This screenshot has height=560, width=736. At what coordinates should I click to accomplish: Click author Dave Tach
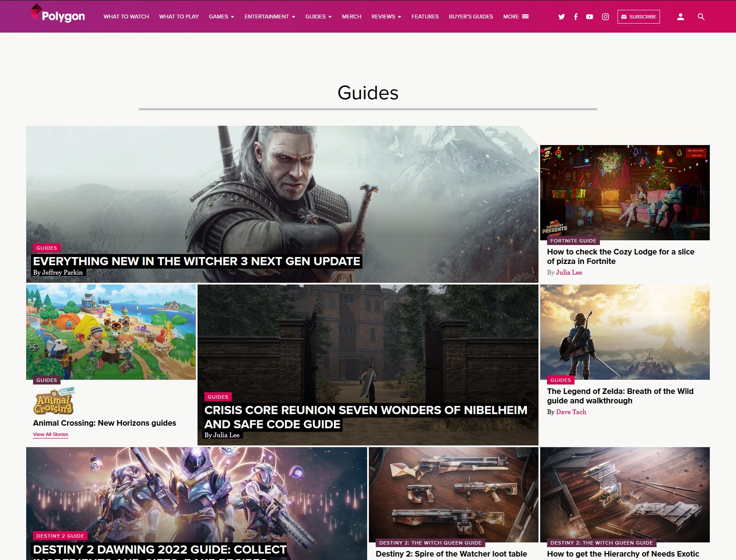coord(571,412)
